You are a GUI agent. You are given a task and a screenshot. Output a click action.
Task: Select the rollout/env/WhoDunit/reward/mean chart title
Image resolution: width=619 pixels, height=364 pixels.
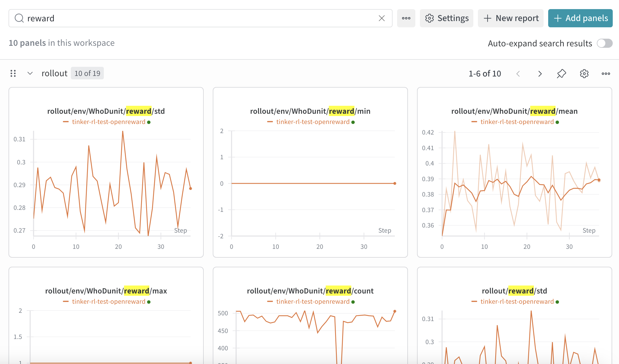(514, 111)
